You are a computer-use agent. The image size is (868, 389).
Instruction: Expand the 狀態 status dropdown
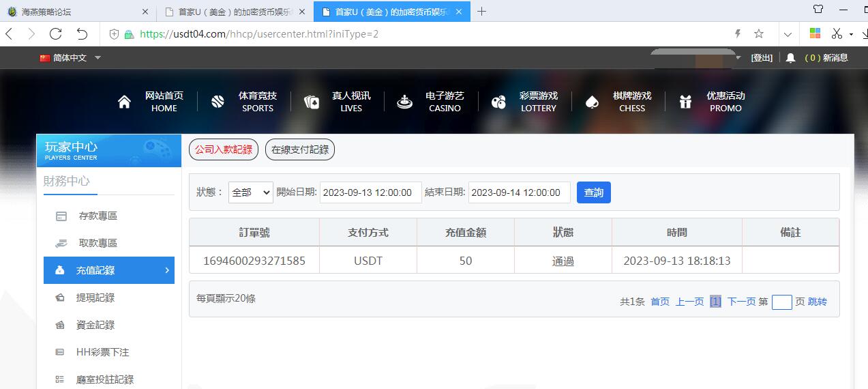pyautogui.click(x=250, y=192)
